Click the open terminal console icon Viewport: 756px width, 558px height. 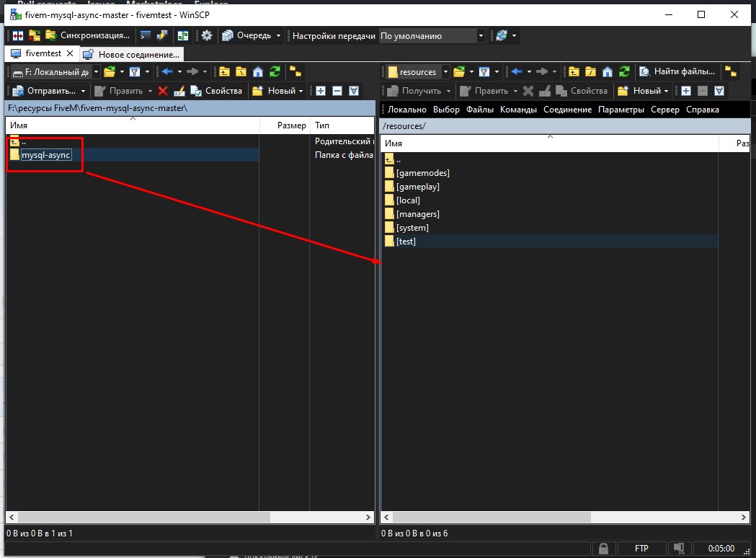[146, 35]
